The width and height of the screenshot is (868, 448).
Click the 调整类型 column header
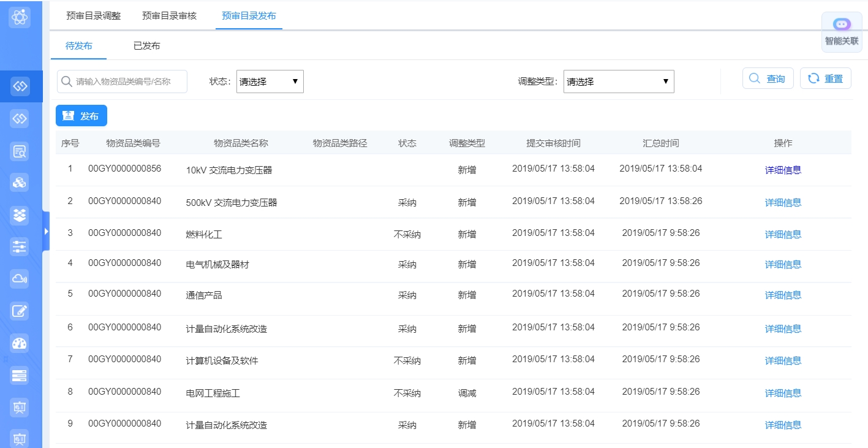pos(467,143)
